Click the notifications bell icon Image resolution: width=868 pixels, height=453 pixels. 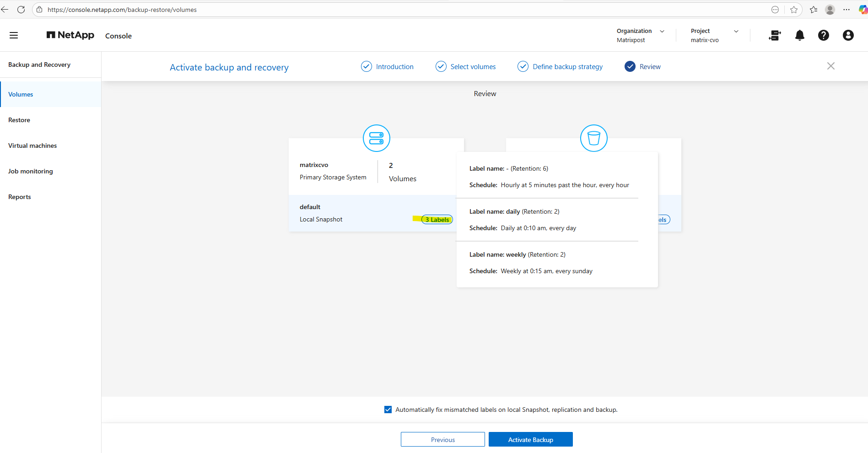click(x=799, y=35)
